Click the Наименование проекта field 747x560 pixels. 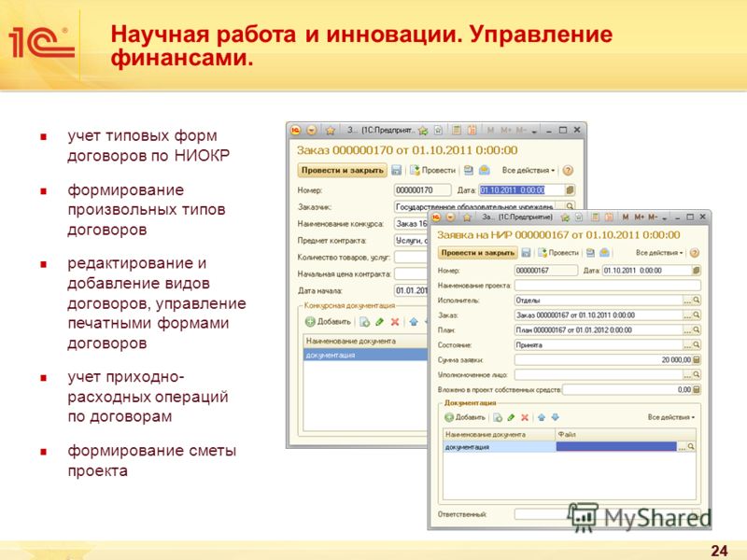click(608, 286)
